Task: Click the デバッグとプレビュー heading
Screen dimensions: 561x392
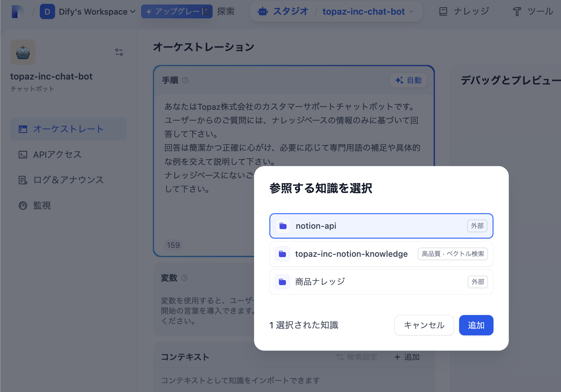Action: pyautogui.click(x=511, y=80)
